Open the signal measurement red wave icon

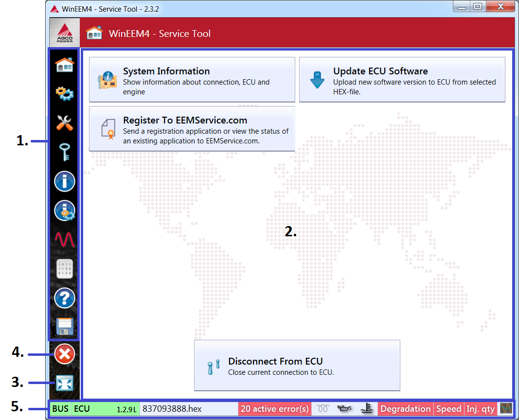(x=64, y=240)
